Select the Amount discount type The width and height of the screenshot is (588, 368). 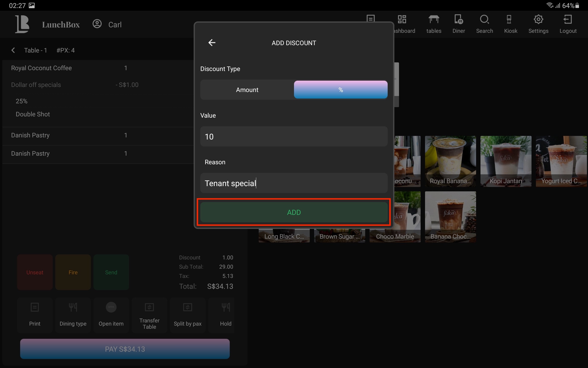247,90
